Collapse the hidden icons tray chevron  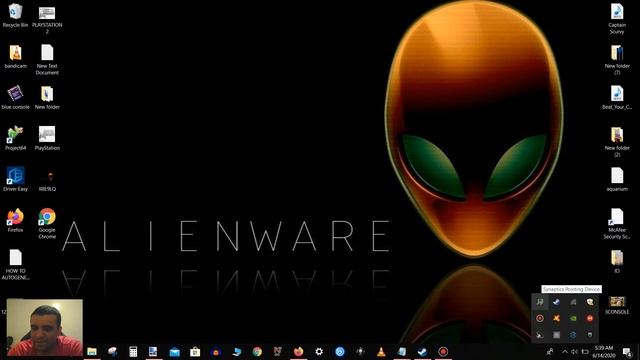pyautogui.click(x=565, y=351)
